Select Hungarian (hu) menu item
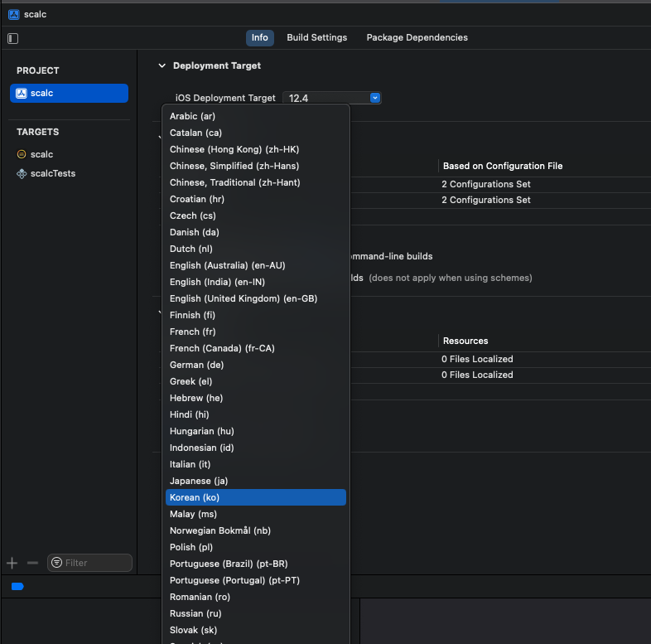Image resolution: width=651 pixels, height=644 pixels. 256,431
